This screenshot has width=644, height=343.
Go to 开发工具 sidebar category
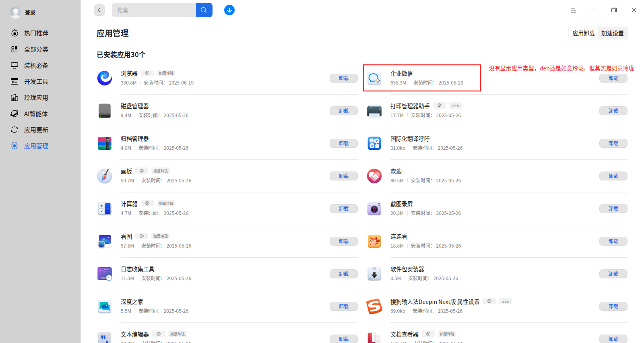pos(36,81)
